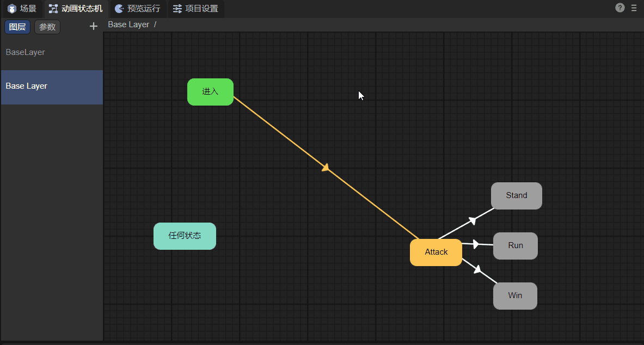Click the animation state machine tab icon

click(x=53, y=9)
